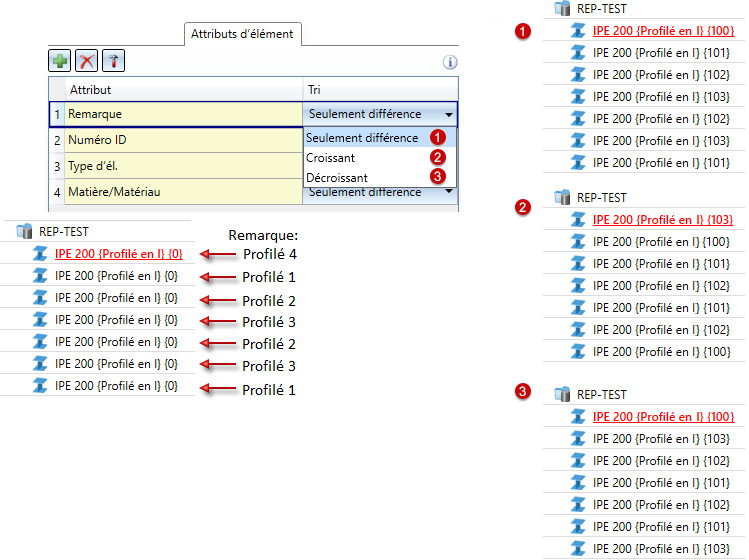
Task: Click the green plus add attribute icon
Action: [x=60, y=61]
